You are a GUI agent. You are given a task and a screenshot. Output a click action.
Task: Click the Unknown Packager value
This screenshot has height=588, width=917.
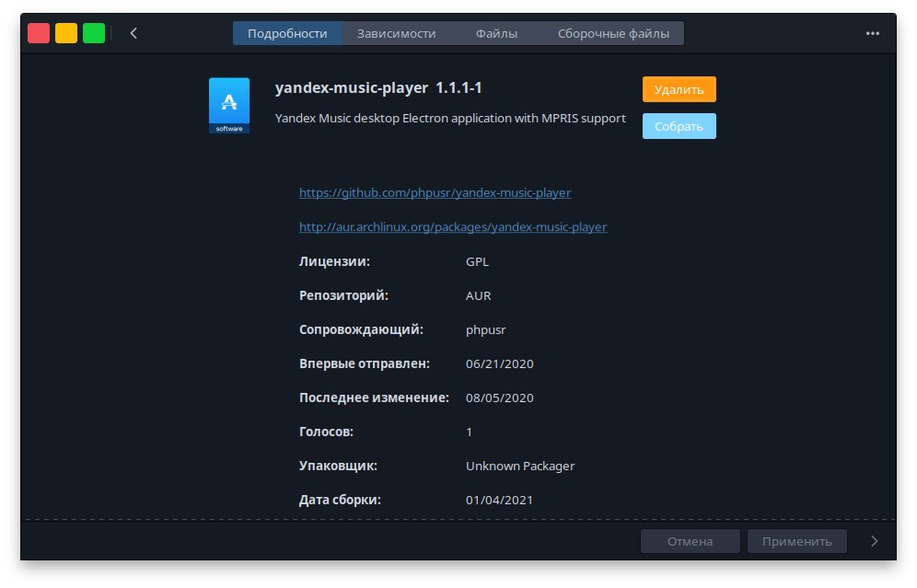520,466
